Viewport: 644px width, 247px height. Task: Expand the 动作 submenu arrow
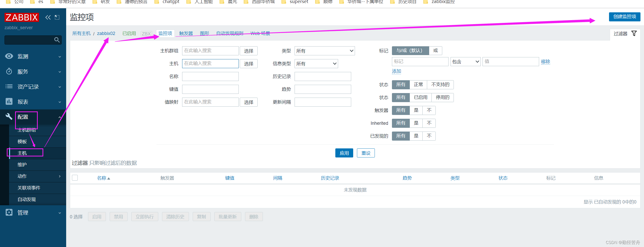[60, 176]
